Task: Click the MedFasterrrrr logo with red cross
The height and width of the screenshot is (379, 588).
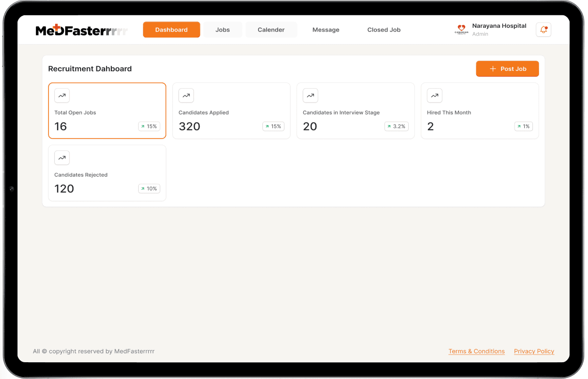Action: point(82,29)
